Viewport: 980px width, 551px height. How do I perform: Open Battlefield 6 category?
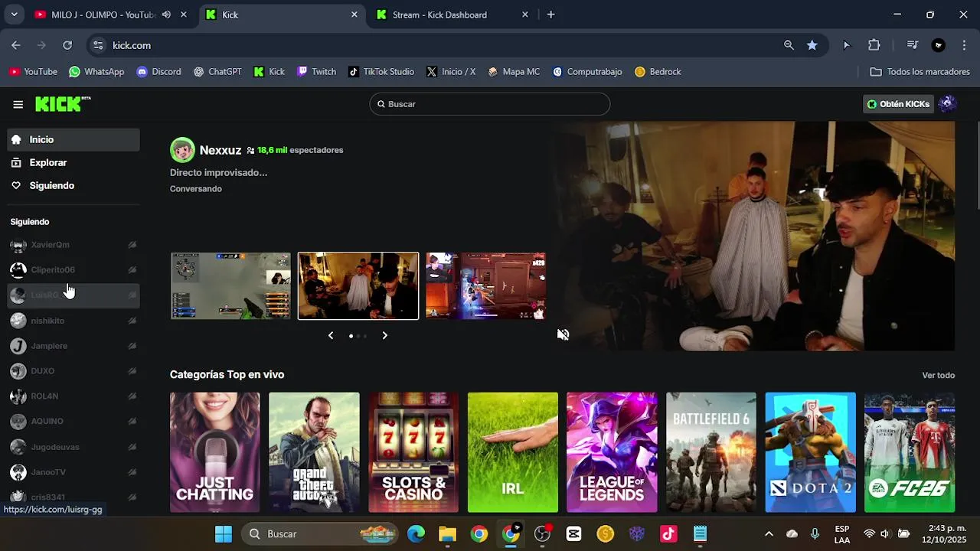tap(711, 452)
